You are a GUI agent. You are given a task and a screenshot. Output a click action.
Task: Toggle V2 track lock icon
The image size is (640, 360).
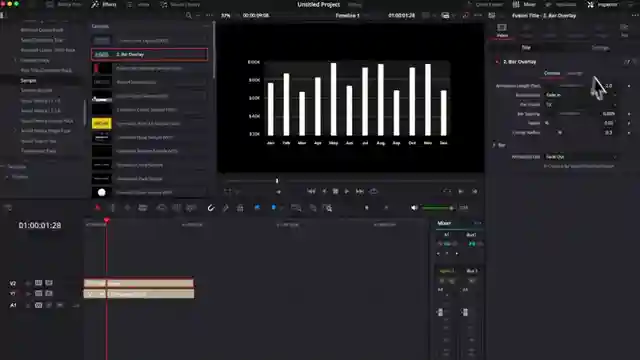[x=28, y=283]
